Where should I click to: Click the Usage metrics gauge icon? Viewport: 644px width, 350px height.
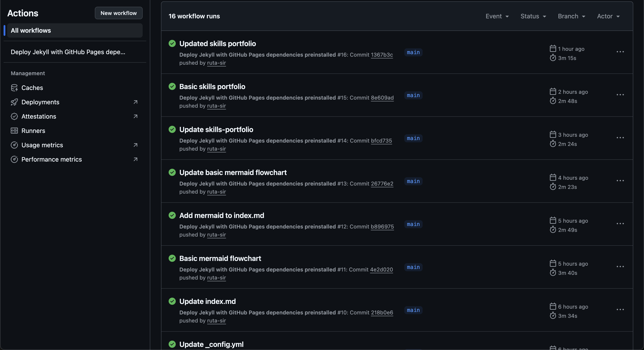point(14,145)
